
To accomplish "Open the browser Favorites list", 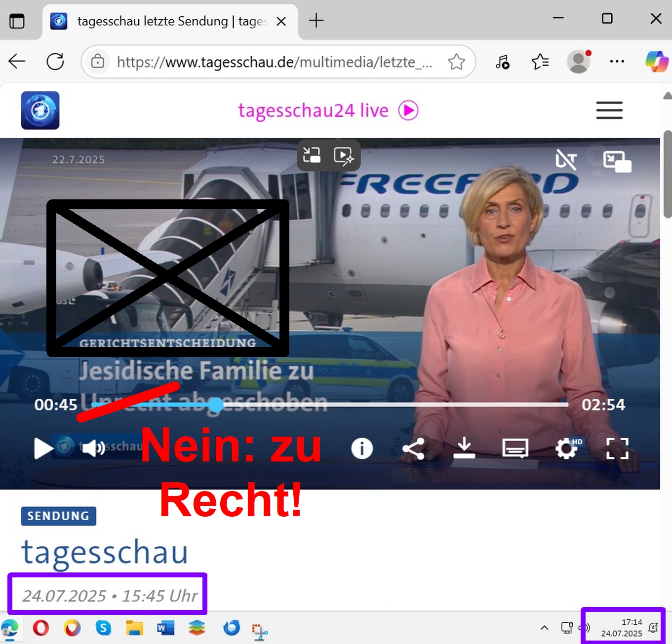I will click(x=540, y=62).
